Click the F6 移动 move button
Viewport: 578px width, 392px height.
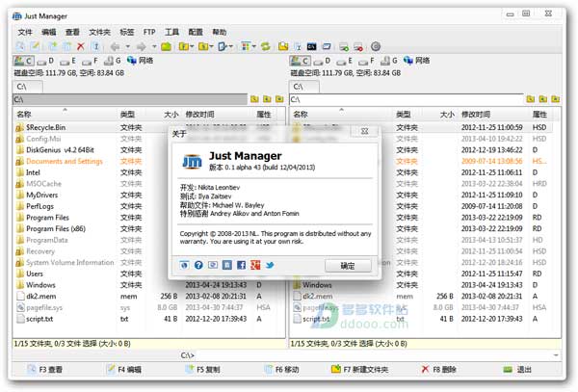(281, 369)
